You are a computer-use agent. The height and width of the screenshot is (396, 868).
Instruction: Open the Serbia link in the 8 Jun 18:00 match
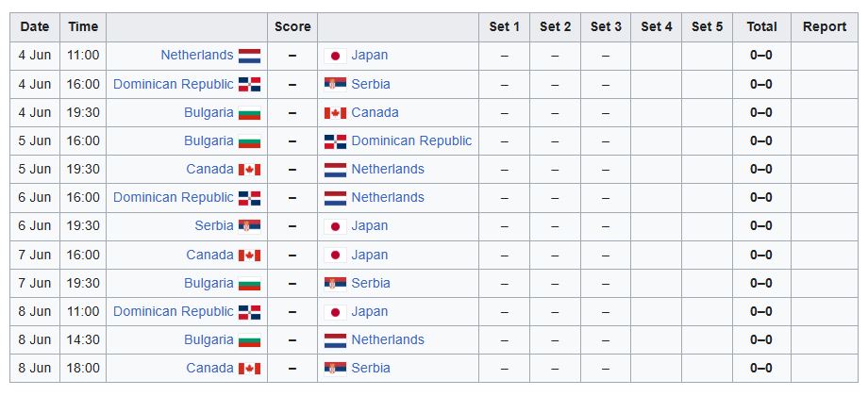tap(371, 368)
